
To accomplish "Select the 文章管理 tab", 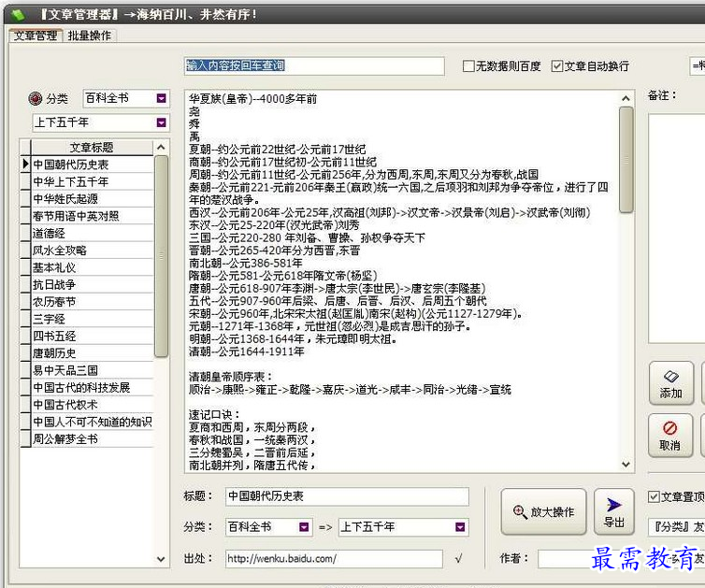I will pos(36,36).
